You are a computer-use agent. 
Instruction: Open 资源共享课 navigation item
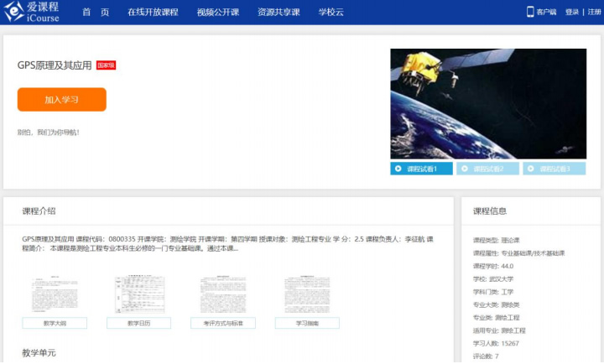click(279, 13)
